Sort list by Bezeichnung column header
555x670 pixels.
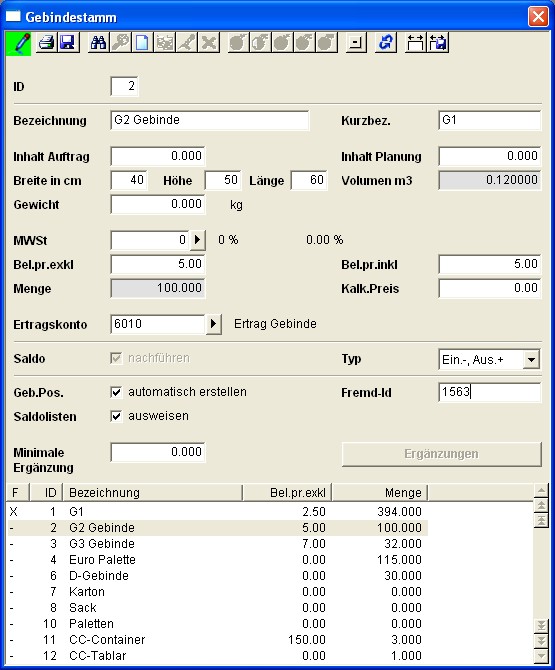153,493
